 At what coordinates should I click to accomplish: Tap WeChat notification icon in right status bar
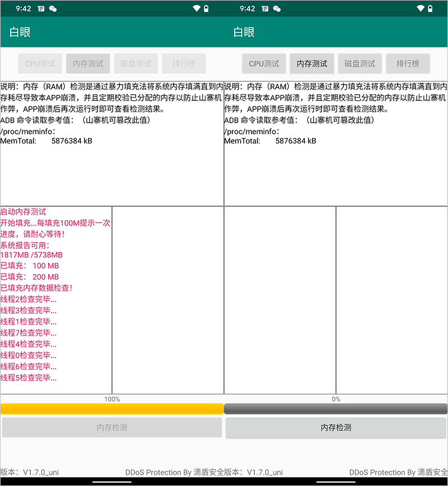coord(277,8)
